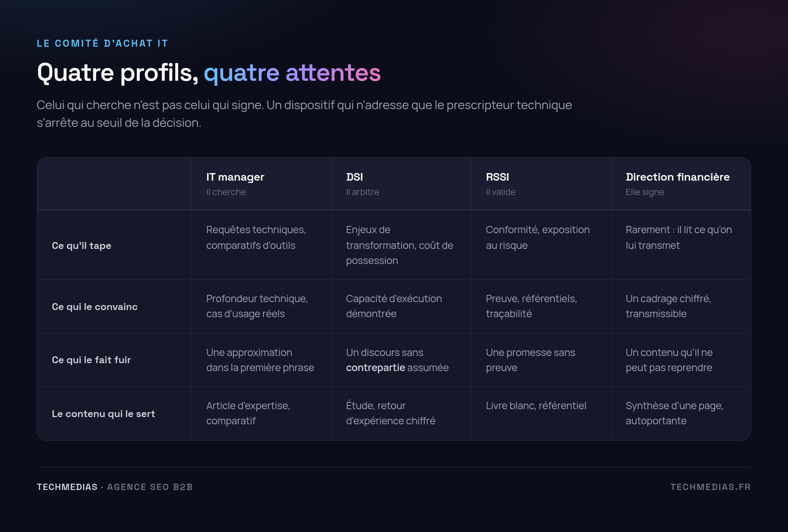Click the 'Elle signe' subtitle
Screen dimensions: 788x532
(645, 192)
